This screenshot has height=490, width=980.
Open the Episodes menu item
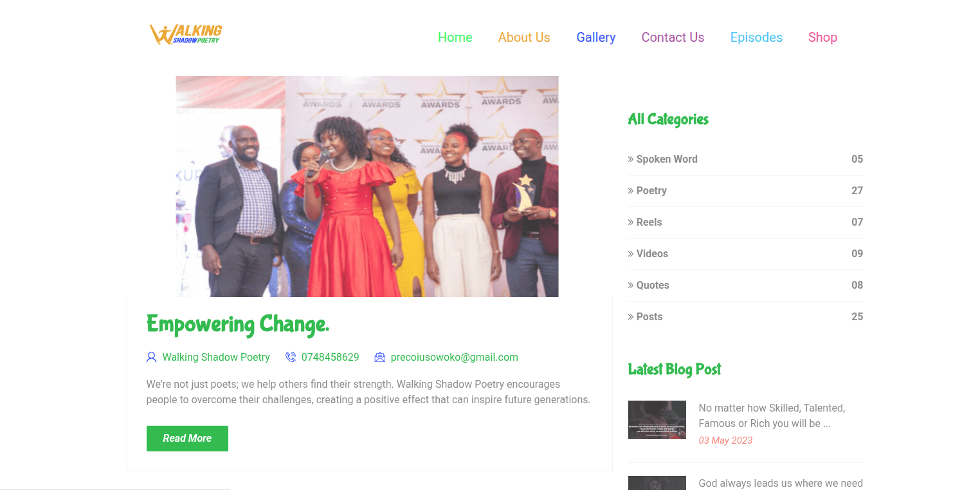756,37
